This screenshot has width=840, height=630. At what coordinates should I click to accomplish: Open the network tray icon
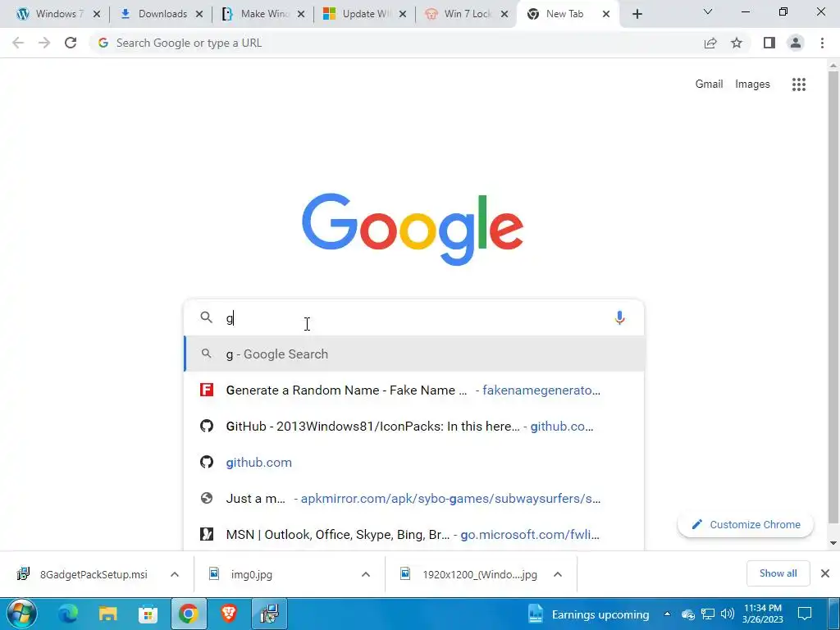708,614
